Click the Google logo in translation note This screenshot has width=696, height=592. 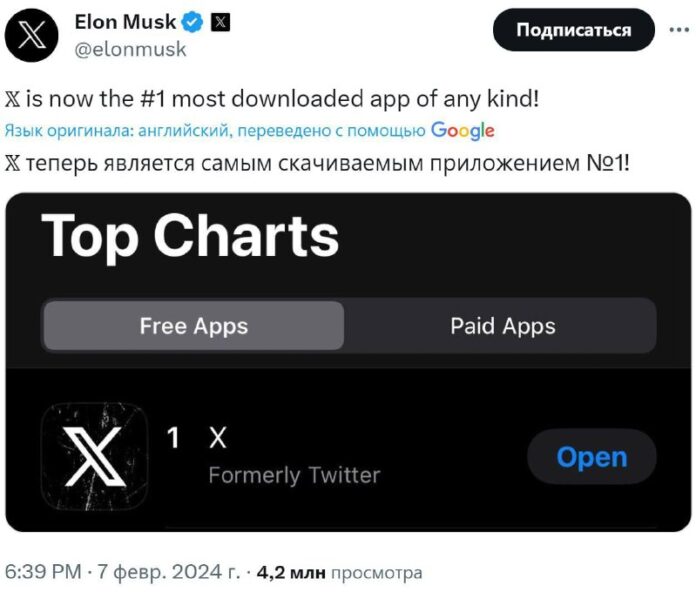pyautogui.click(x=463, y=130)
